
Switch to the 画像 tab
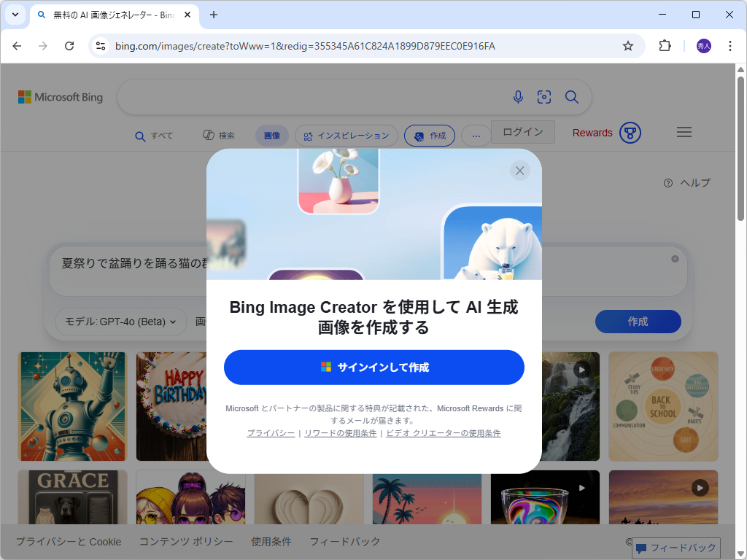271,135
